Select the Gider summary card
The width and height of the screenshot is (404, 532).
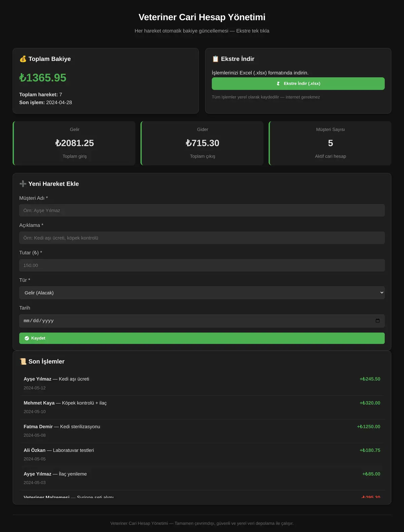pyautogui.click(x=202, y=143)
